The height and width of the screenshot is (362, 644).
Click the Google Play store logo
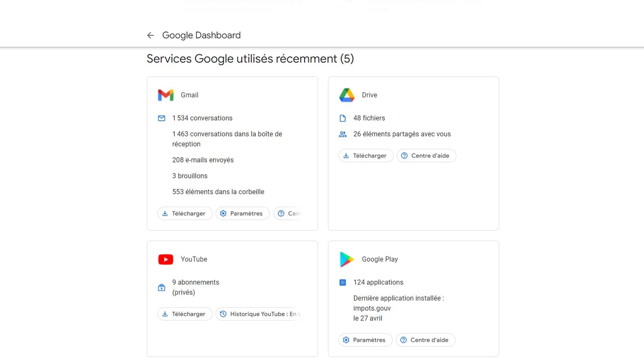(x=346, y=259)
